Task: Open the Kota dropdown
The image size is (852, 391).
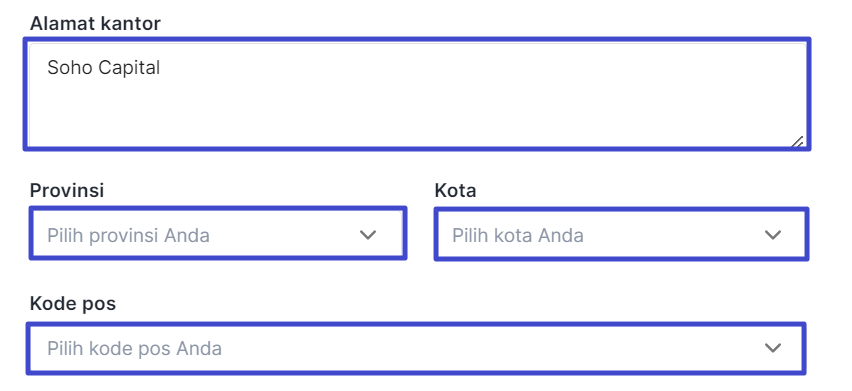Action: (622, 234)
